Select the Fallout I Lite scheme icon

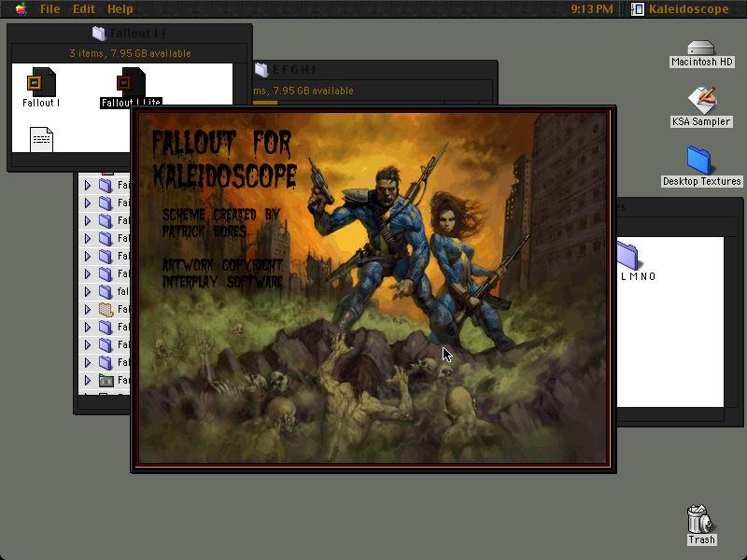click(x=131, y=82)
